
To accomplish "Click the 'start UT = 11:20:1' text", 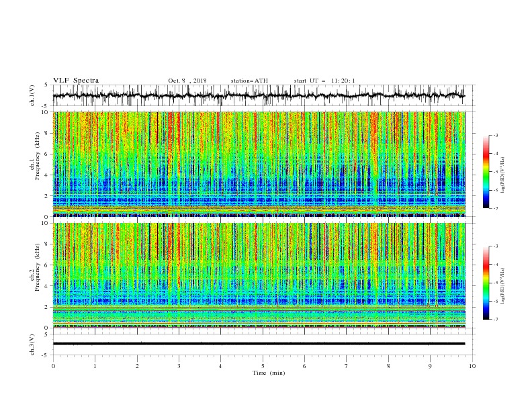I will pos(324,81).
